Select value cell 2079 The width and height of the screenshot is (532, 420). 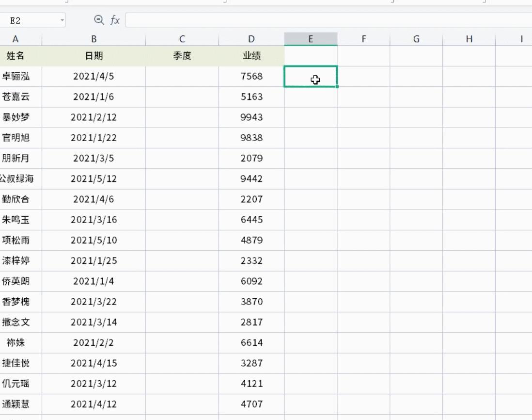[x=251, y=159]
